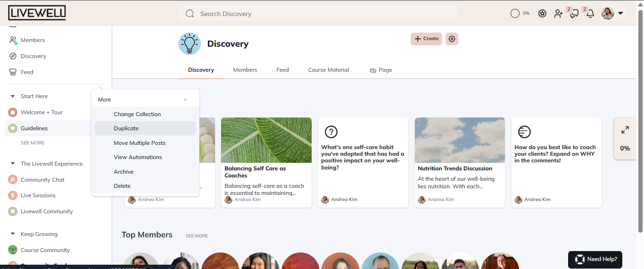Choose Duplicate in the More menu
This screenshot has height=269, width=644.
(145, 128)
